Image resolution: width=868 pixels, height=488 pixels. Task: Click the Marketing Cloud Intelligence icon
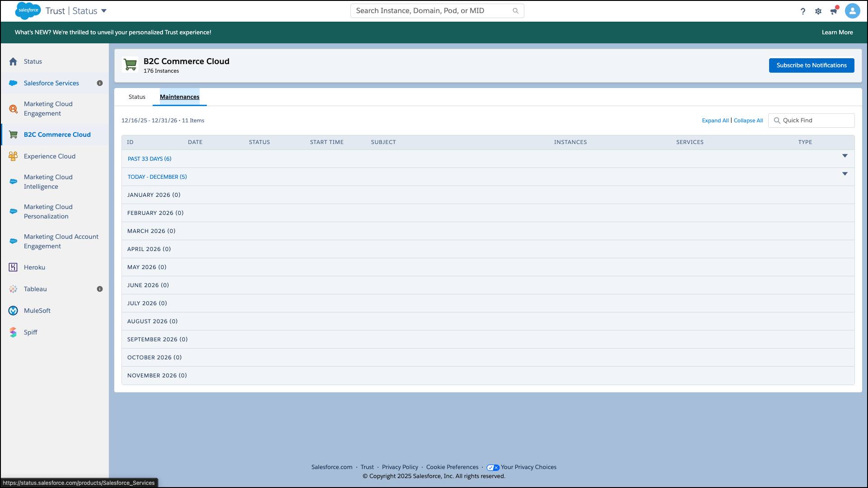point(14,181)
